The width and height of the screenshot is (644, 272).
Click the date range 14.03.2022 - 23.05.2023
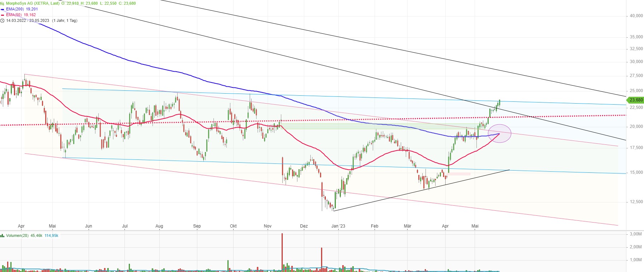click(28, 21)
